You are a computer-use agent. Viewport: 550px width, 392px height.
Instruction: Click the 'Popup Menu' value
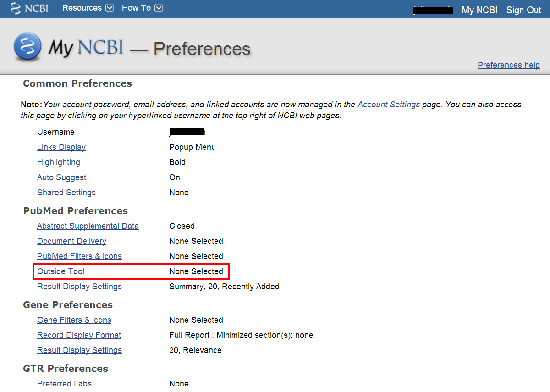coord(192,147)
